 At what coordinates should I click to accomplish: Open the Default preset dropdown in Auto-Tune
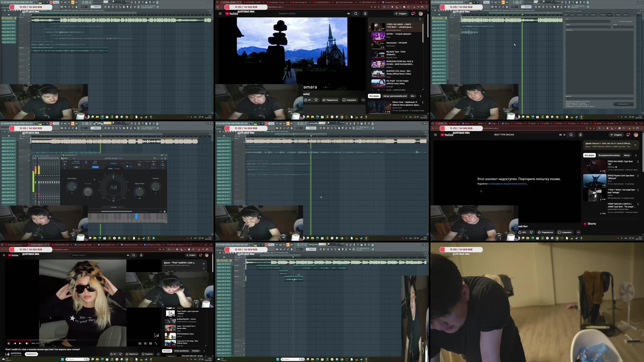tap(113, 163)
